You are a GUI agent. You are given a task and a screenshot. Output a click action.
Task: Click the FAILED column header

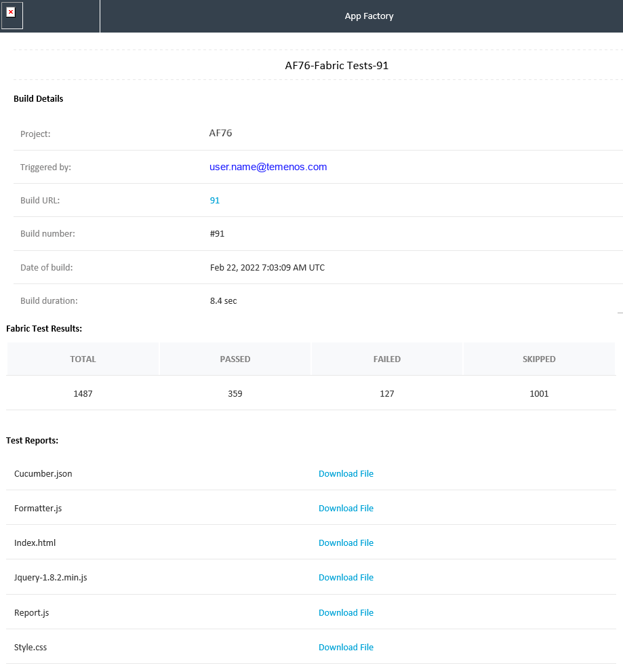[x=387, y=359]
